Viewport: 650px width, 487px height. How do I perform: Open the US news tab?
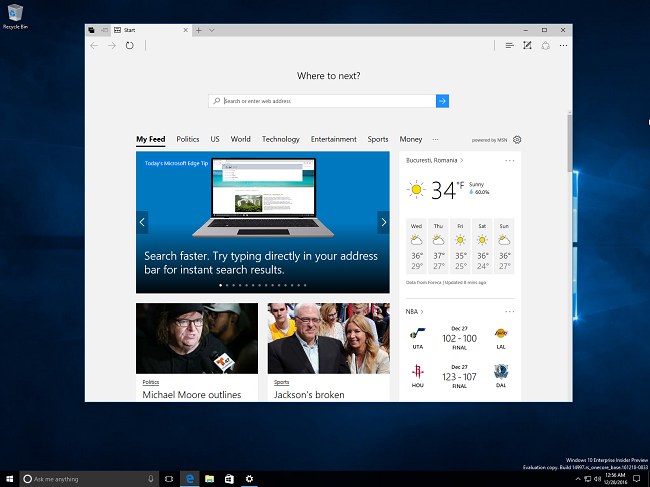click(x=215, y=139)
